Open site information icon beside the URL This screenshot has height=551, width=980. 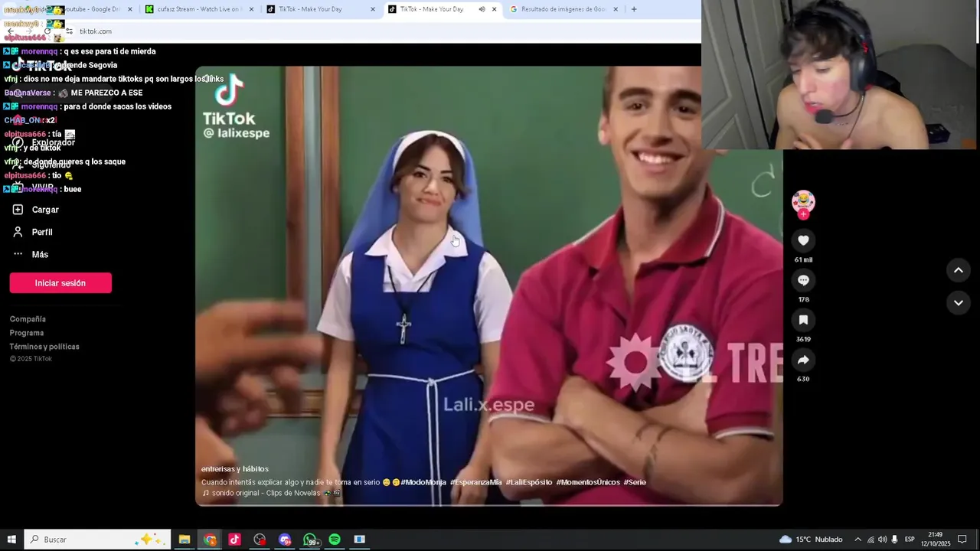tap(70, 31)
